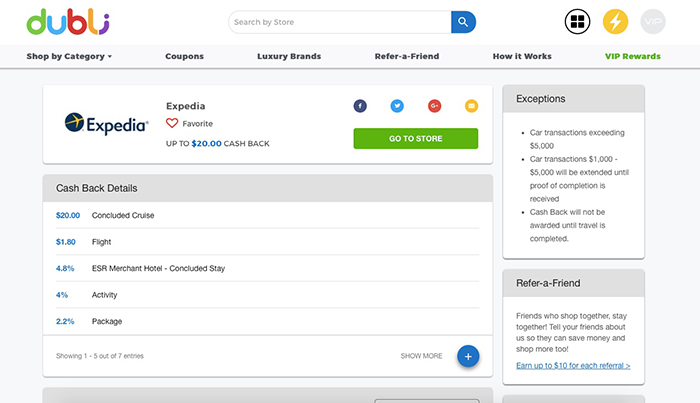Click the 2.2% Package row

coord(267,321)
